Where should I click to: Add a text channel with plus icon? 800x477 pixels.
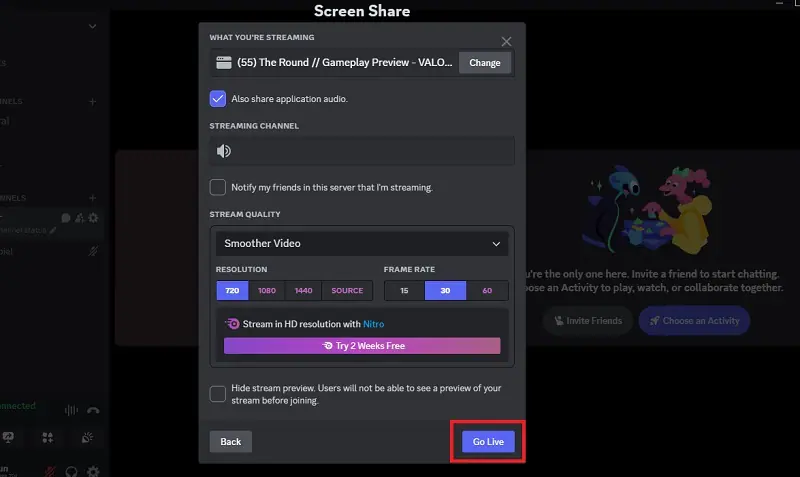tap(92, 102)
